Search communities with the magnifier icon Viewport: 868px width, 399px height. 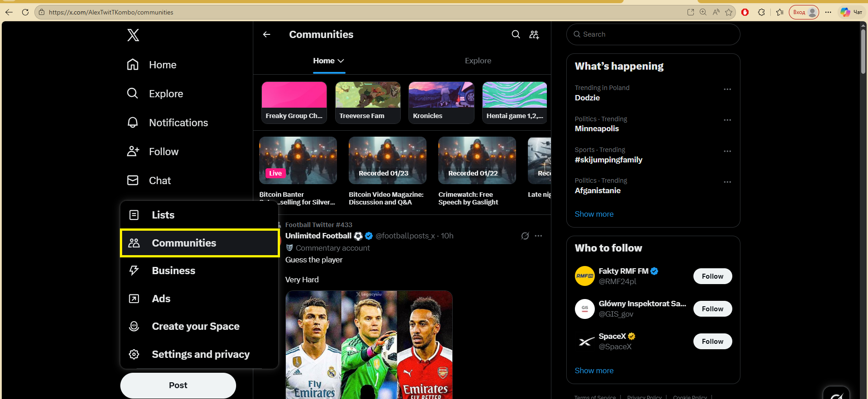pyautogui.click(x=516, y=34)
